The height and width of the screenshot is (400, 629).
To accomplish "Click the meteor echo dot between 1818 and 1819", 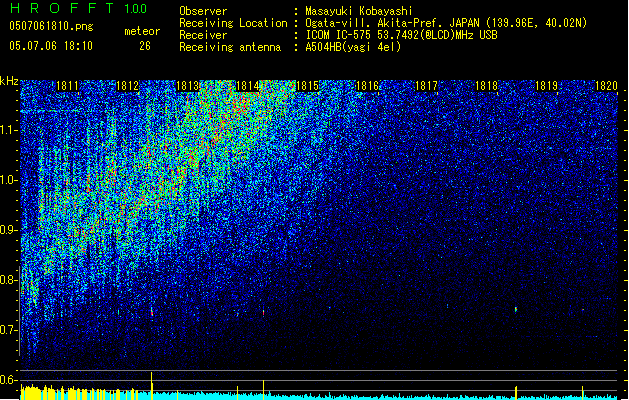I will [x=516, y=309].
